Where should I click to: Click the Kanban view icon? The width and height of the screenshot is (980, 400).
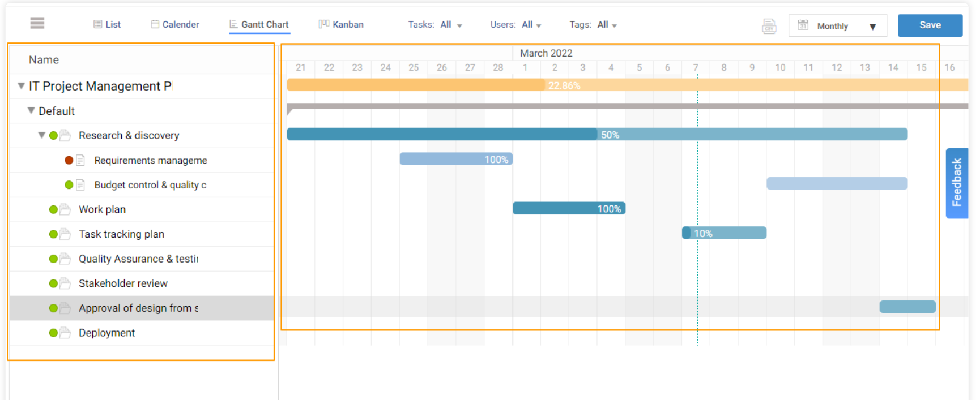coord(323,24)
